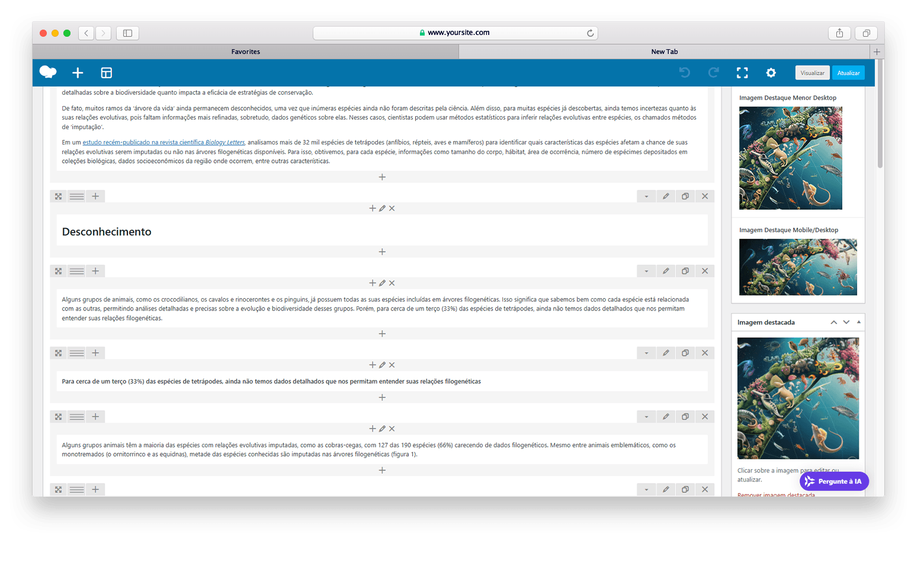Click the undo arrow in the editor toolbar
The width and height of the screenshot is (924, 576).
point(685,73)
